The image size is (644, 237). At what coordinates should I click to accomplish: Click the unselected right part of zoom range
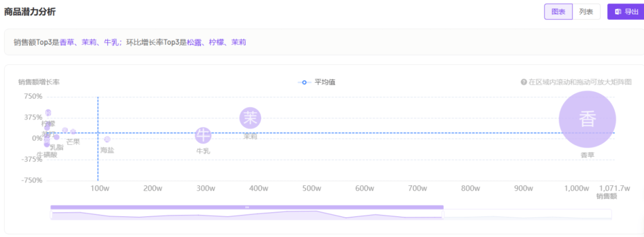tap(528, 214)
